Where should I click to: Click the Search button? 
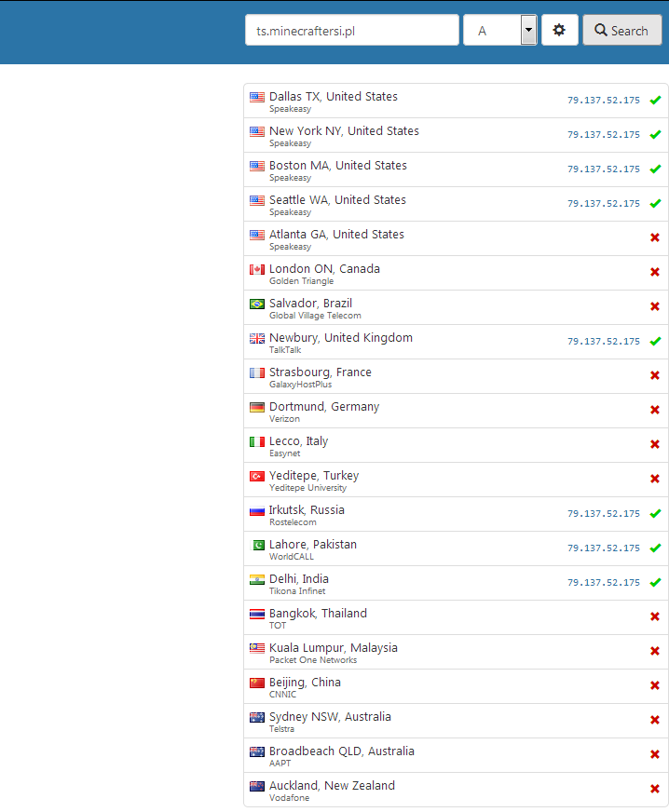(x=621, y=30)
